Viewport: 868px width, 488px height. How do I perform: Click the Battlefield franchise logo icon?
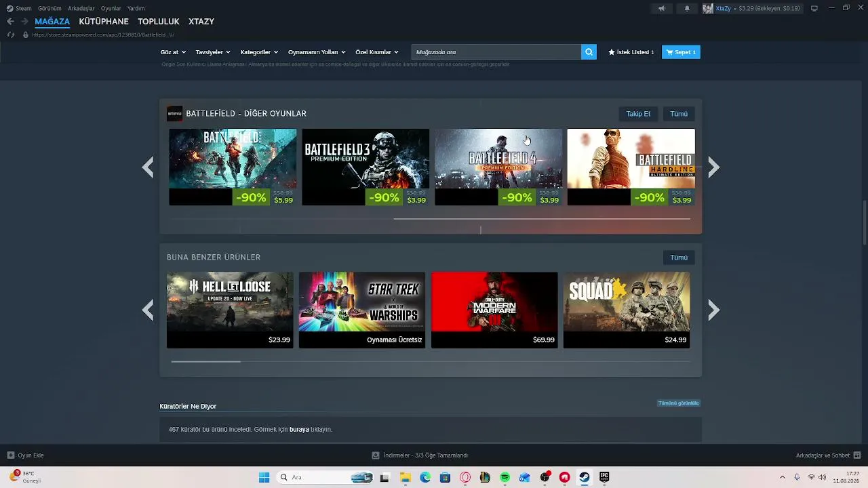pyautogui.click(x=174, y=113)
